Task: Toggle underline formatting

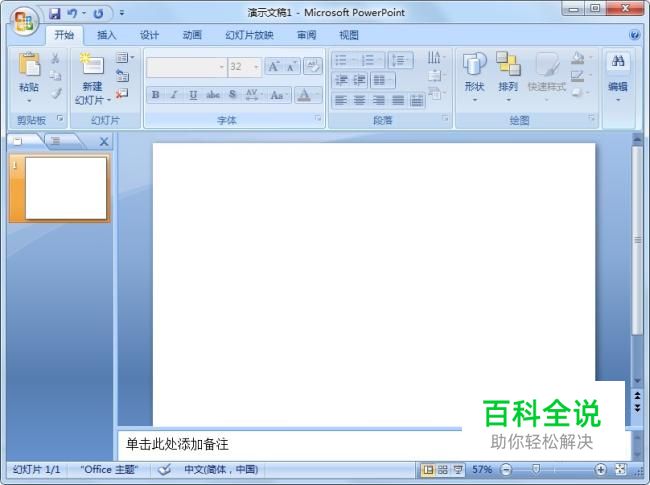Action: [193, 95]
